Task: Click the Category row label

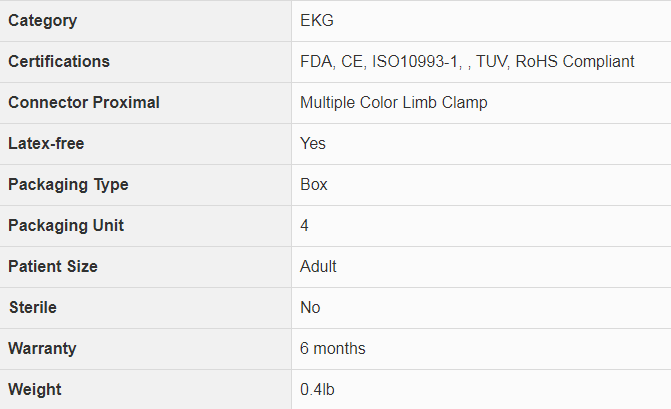Action: pyautogui.click(x=42, y=21)
